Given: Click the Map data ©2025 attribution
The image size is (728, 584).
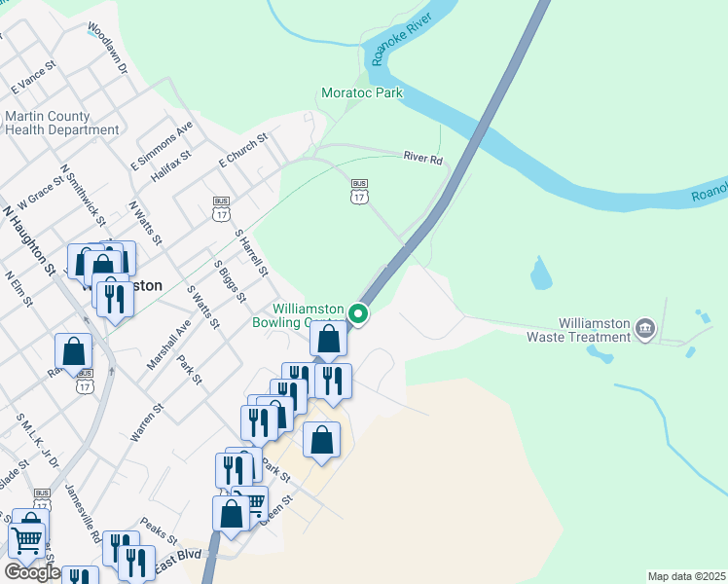Looking at the screenshot, I should [686, 577].
